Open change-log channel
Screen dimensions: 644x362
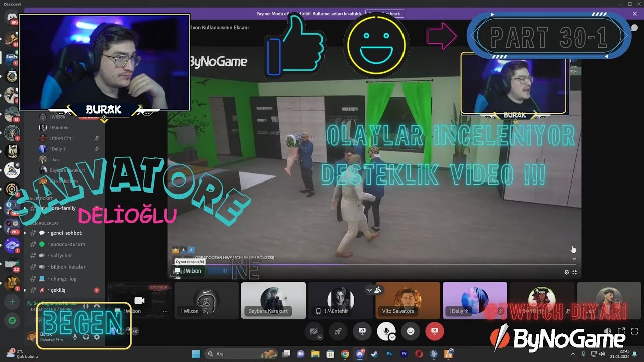pos(64,279)
